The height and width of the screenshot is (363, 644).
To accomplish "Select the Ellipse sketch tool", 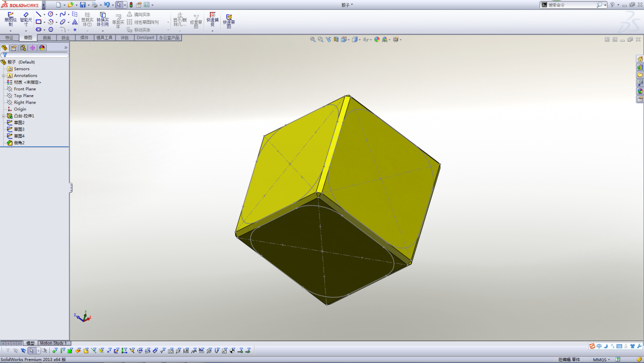I will click(62, 22).
